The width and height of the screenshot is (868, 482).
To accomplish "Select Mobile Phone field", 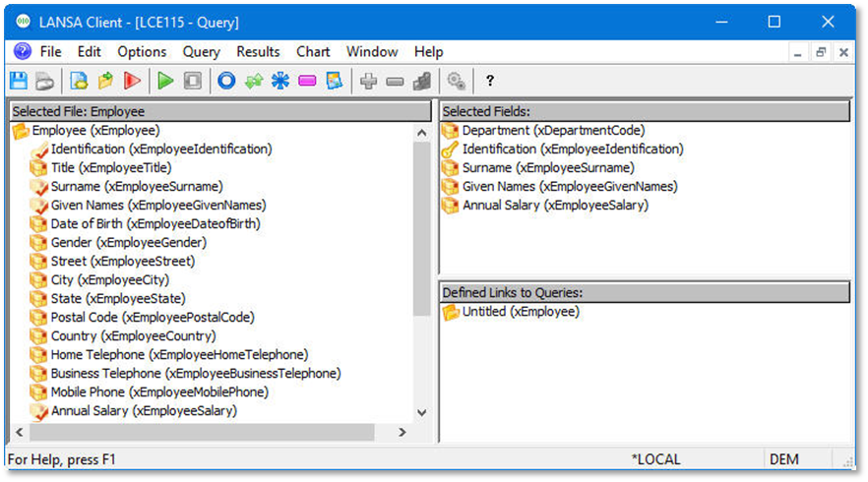I will click(x=150, y=392).
